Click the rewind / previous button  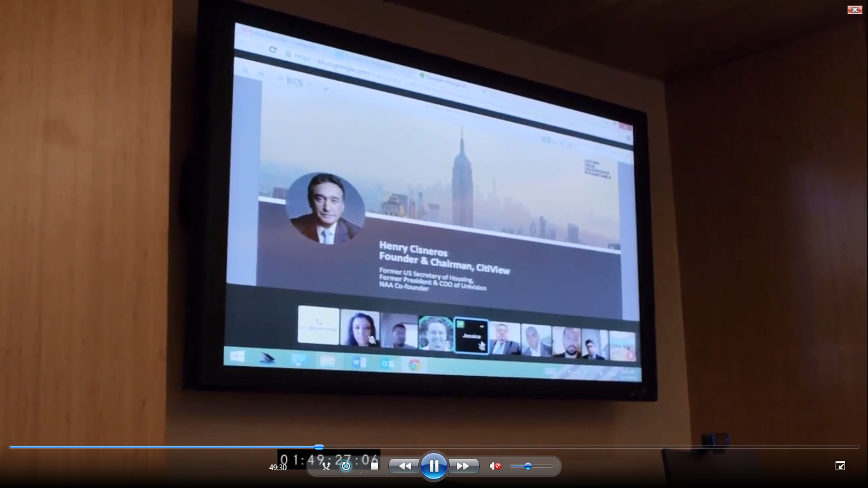coord(404,466)
